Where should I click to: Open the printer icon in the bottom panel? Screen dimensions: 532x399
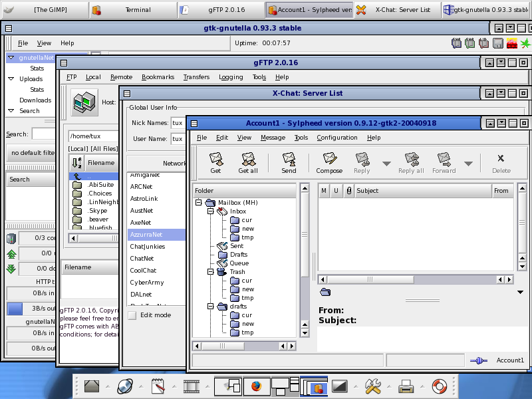(x=406, y=386)
